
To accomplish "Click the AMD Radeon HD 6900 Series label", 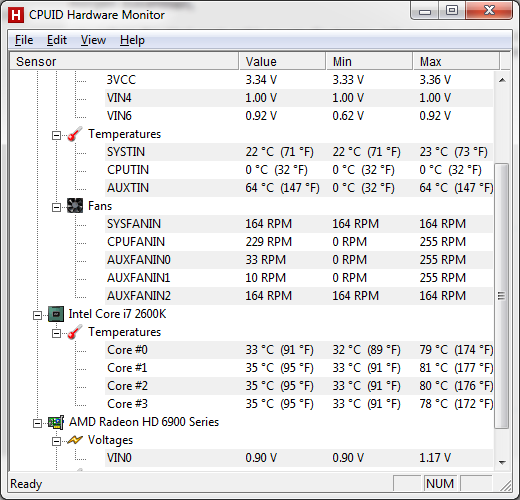I will [x=144, y=422].
